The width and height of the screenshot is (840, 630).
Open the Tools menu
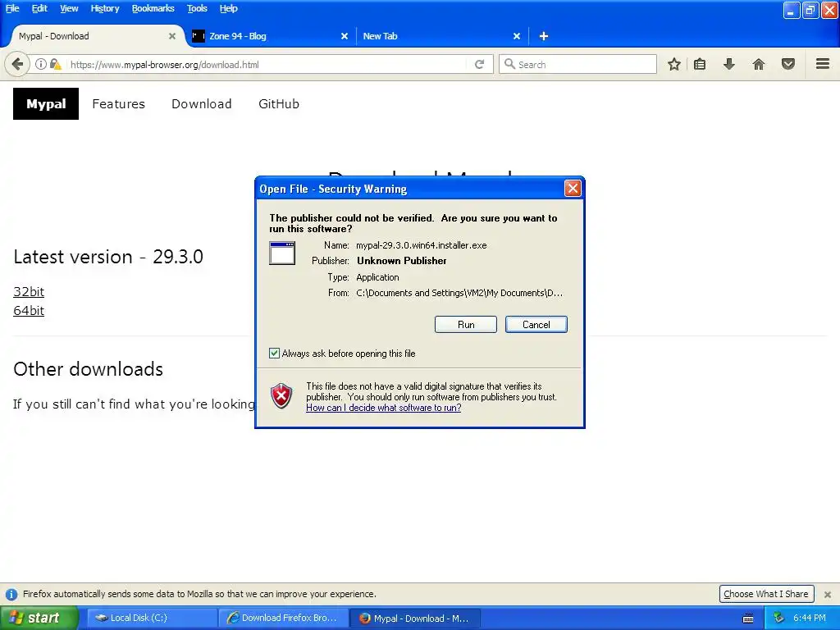pos(197,8)
